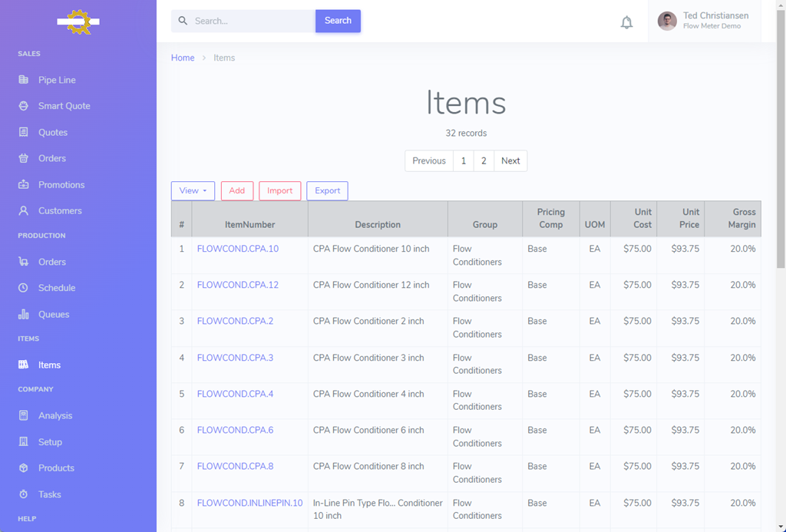Click the Smart Quote sidebar icon
Viewport: 786px width, 532px height.
[24, 106]
